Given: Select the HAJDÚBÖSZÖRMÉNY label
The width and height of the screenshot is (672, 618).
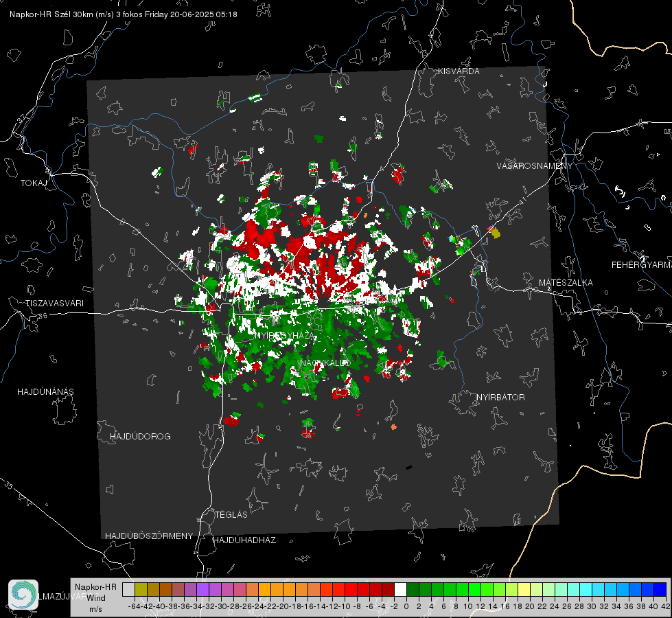Looking at the screenshot, I should click(149, 536).
